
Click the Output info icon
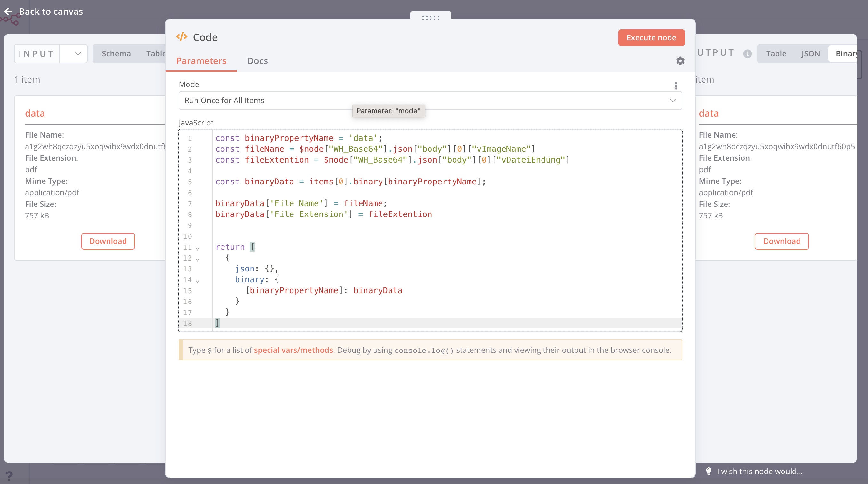747,53
